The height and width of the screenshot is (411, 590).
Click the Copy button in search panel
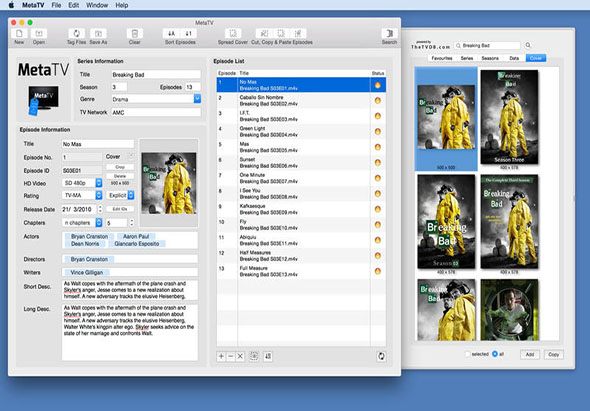554,354
